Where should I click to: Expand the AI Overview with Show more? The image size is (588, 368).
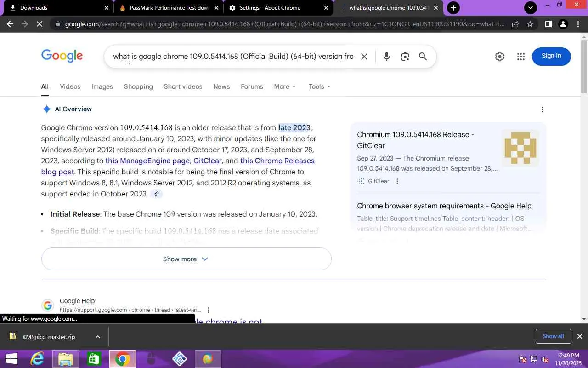(186, 259)
